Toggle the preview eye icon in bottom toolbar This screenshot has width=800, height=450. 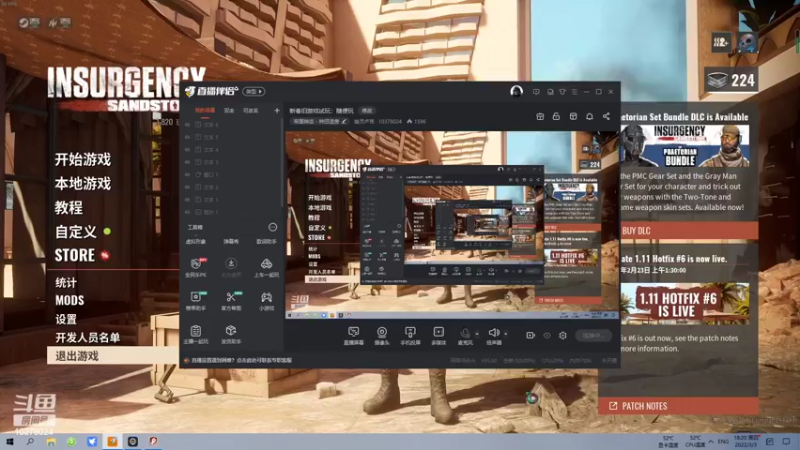pos(546,335)
